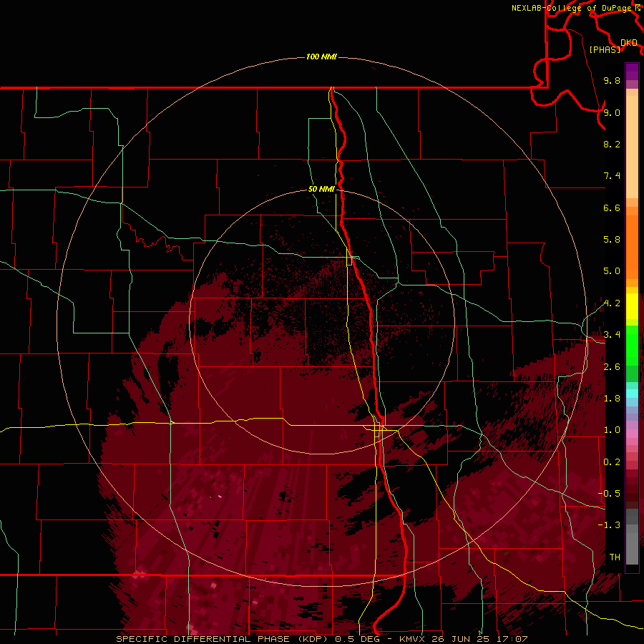The width and height of the screenshot is (644, 644).
Task: Click the NEXLAB-College of DuPage credit text
Action: (x=570, y=8)
